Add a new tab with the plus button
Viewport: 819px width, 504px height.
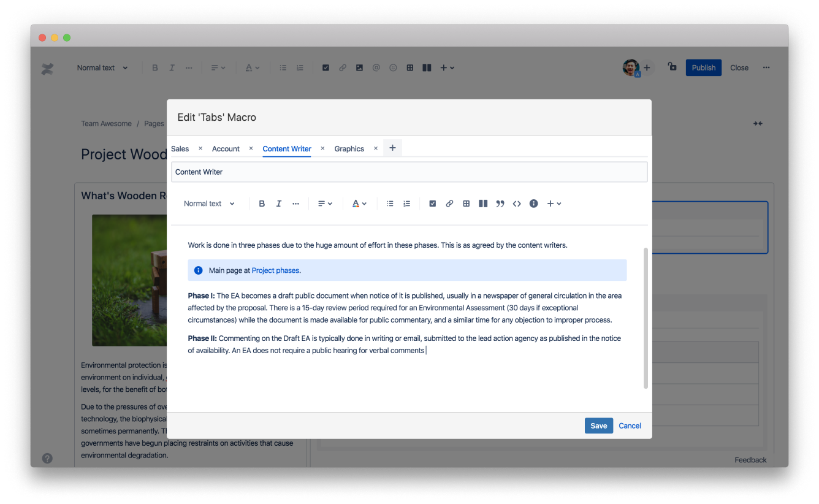[392, 148]
